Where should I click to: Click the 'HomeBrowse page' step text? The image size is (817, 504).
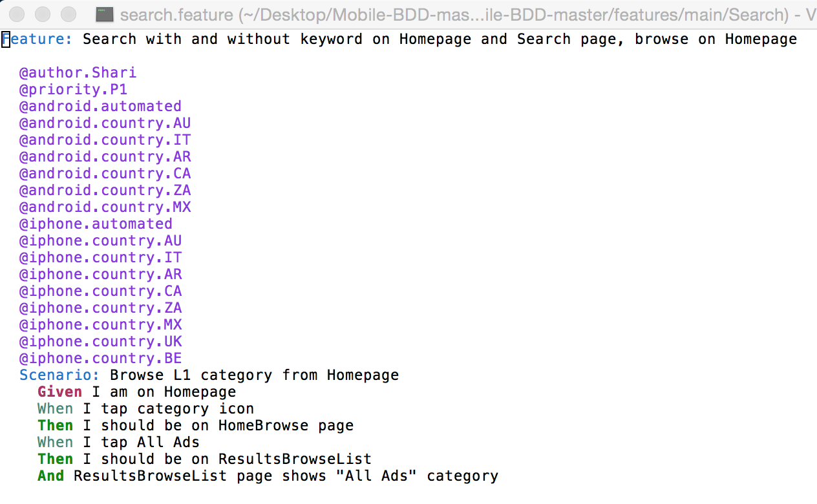[x=286, y=425]
